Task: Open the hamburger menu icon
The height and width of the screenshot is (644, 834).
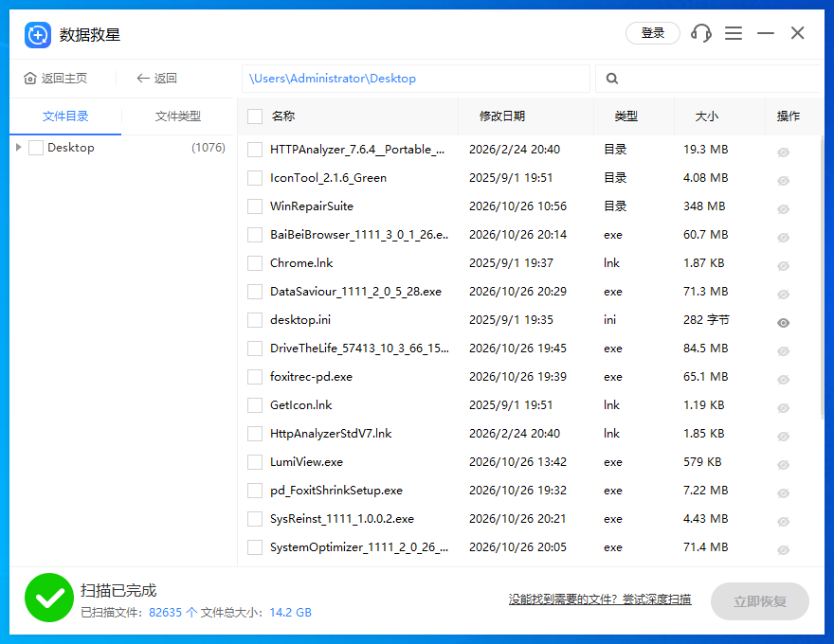Action: (734, 33)
